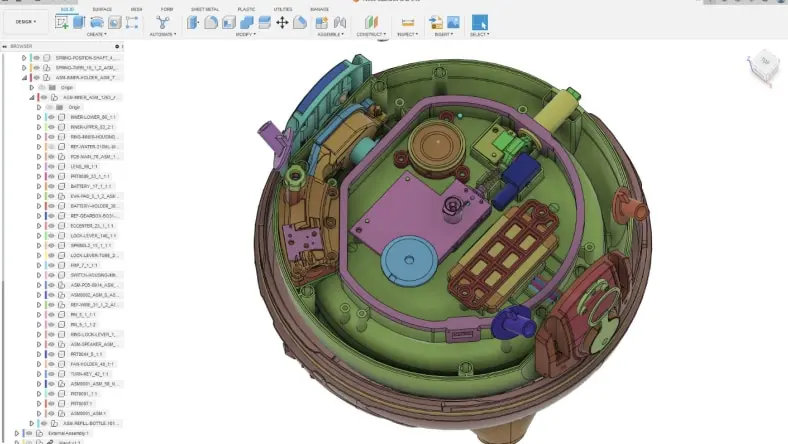788x444 pixels.
Task: Switch to the Surface tab
Action: pos(103,9)
